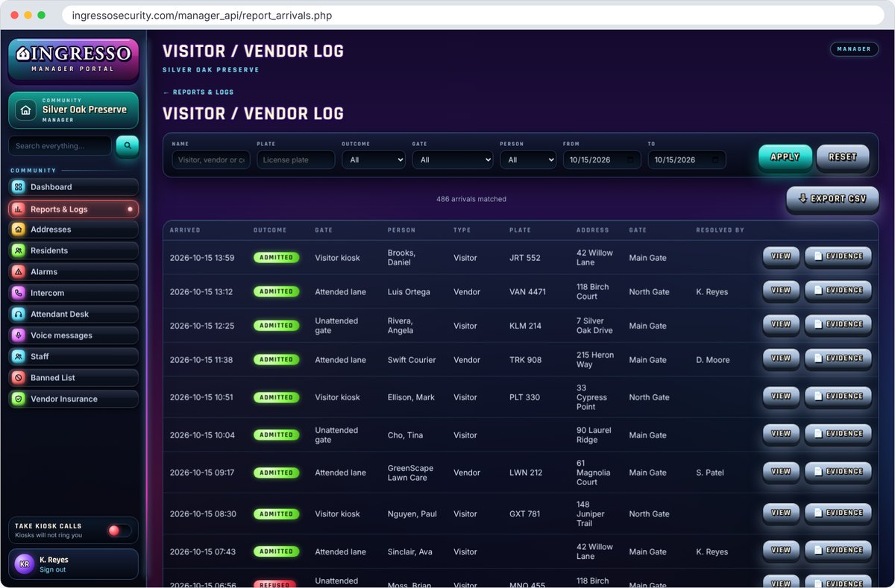Click resolved by S. Patel cell
The image size is (895, 588).
pyautogui.click(x=711, y=472)
